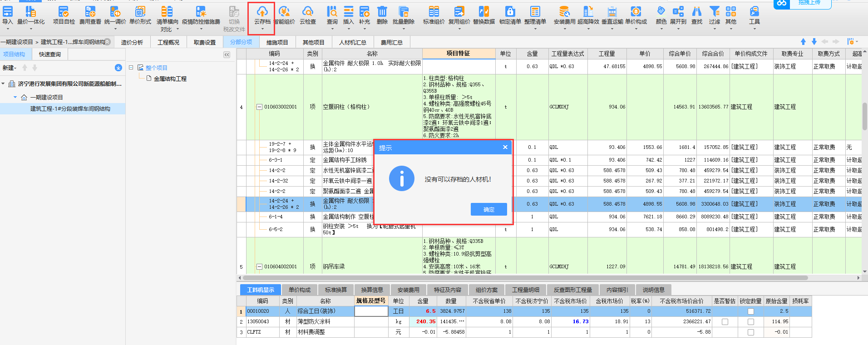
Task: Click 查找 find binoculars icon
Action: pyautogui.click(x=697, y=11)
